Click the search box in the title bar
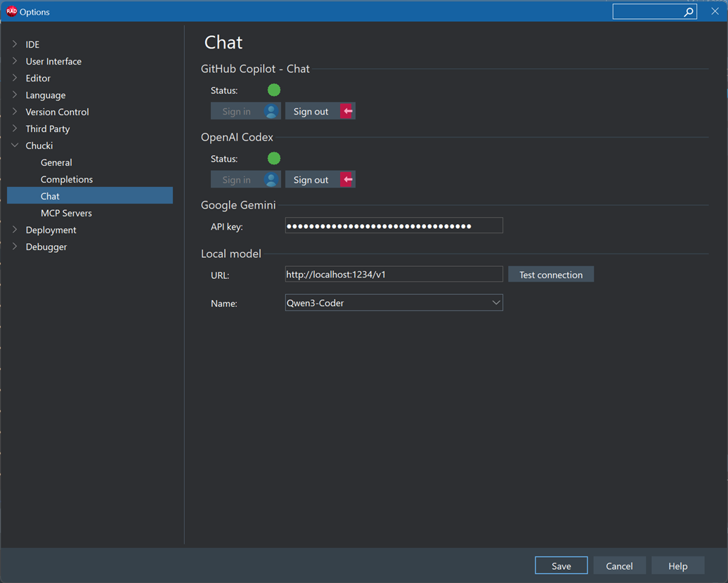728x583 pixels. [650, 11]
